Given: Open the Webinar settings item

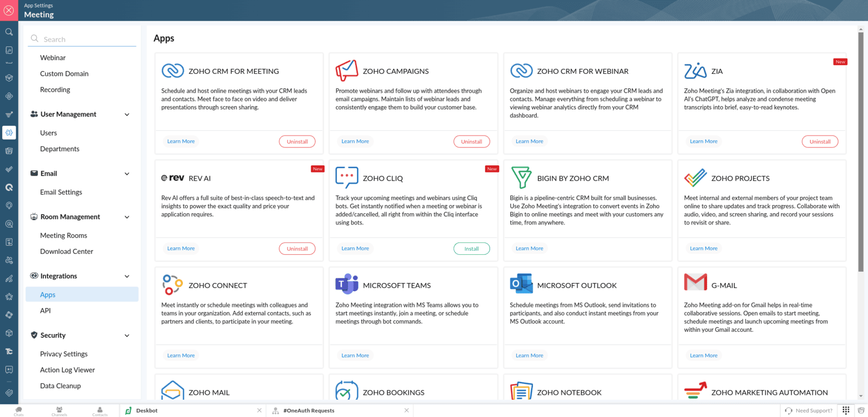Looking at the screenshot, I should point(53,57).
